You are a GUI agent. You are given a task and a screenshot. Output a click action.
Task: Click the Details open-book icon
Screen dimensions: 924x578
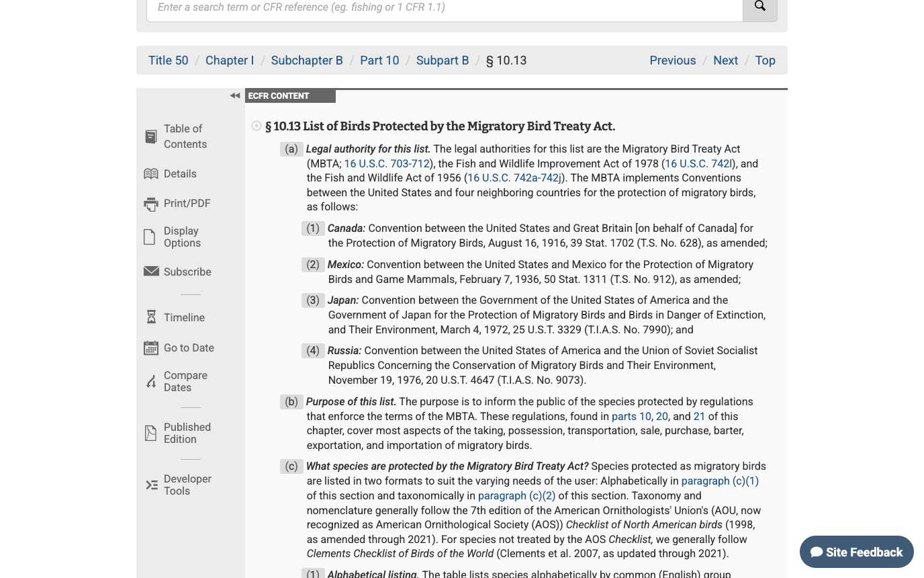151,174
